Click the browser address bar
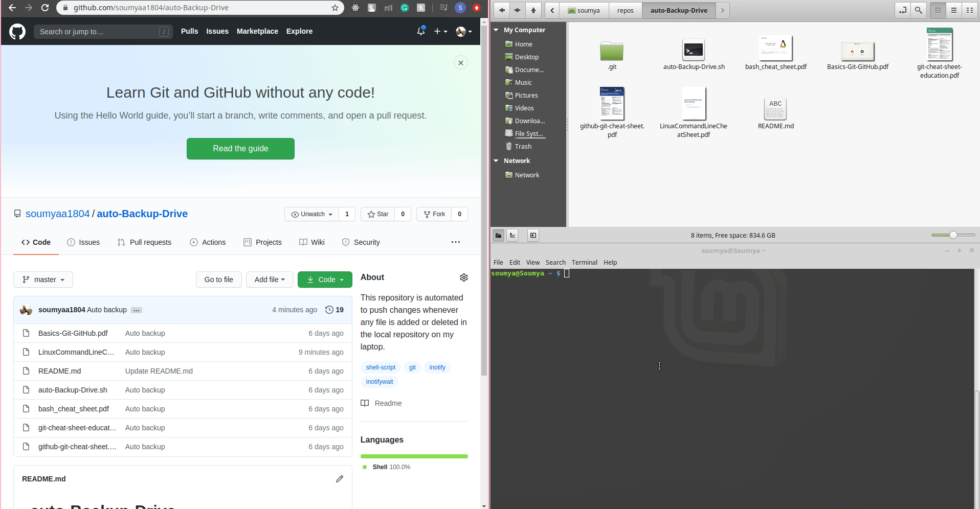The height and width of the screenshot is (509, 980). coord(199,8)
